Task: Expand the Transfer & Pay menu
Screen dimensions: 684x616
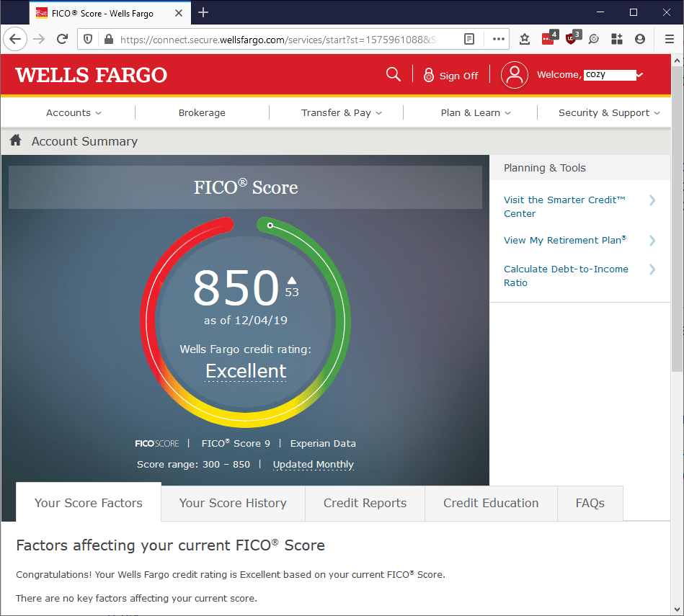Action: [341, 113]
